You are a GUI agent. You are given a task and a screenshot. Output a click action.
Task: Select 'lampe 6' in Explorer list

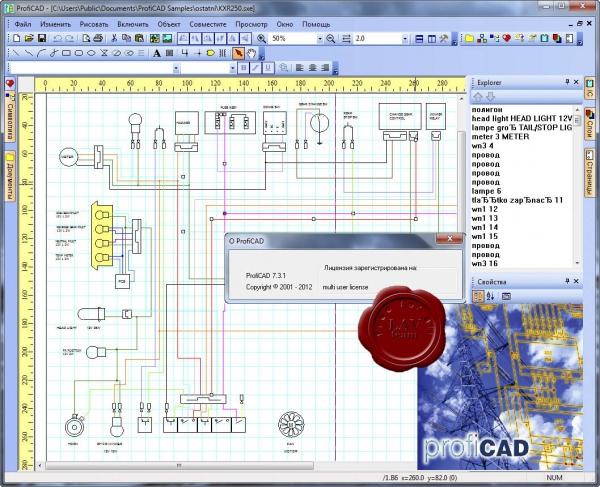pos(486,191)
